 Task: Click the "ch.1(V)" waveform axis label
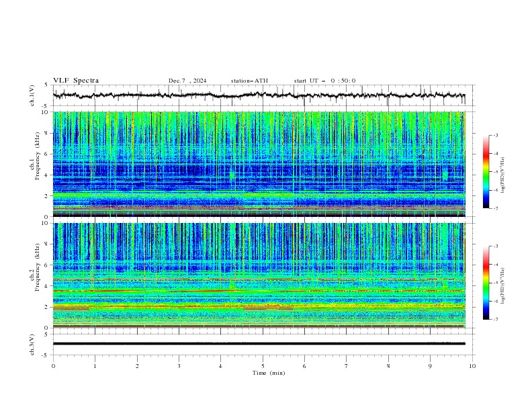[32, 95]
